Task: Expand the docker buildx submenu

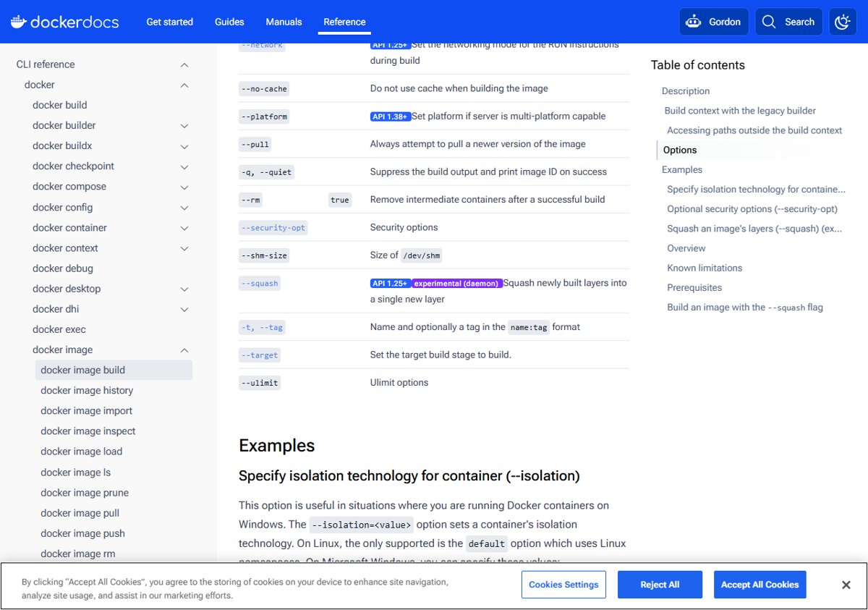Action: point(184,145)
